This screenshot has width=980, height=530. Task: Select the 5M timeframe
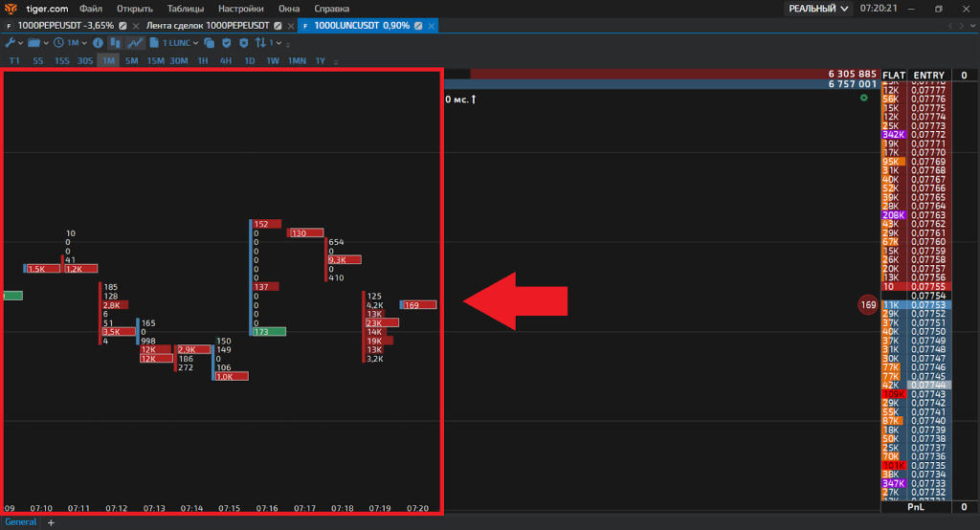click(131, 61)
